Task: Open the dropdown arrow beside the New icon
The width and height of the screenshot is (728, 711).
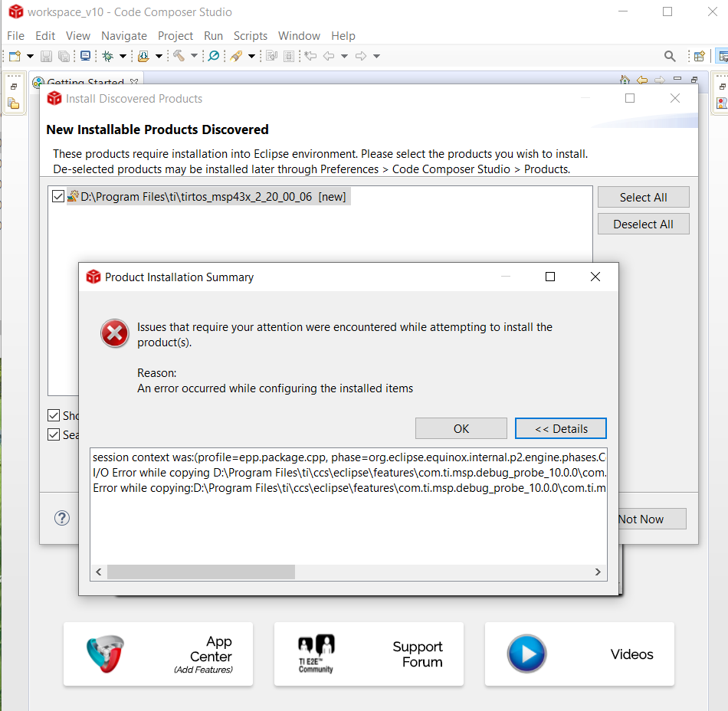Action: [30, 56]
